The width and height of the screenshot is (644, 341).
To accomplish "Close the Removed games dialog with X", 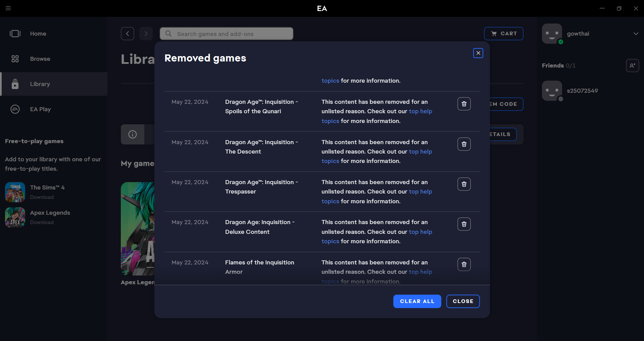I will [478, 53].
